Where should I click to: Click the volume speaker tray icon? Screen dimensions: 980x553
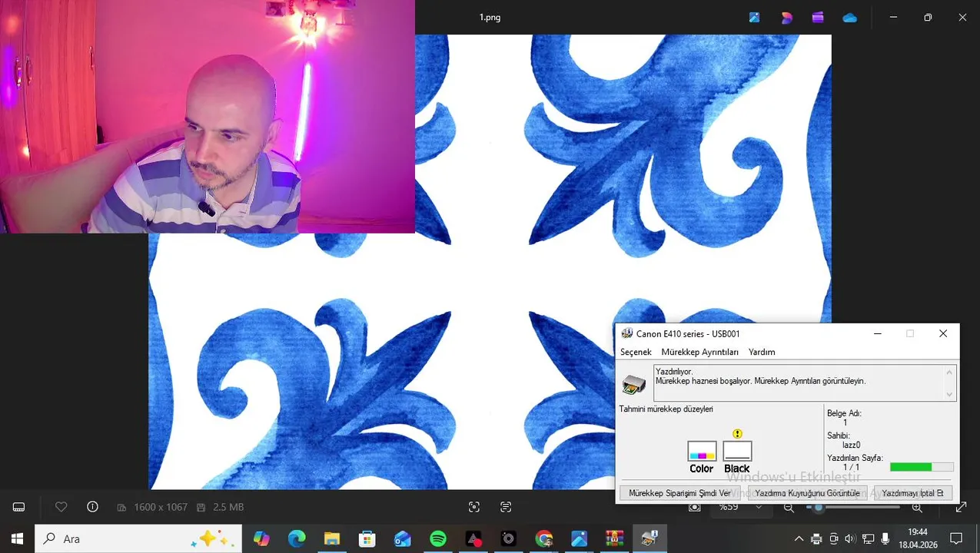(850, 538)
